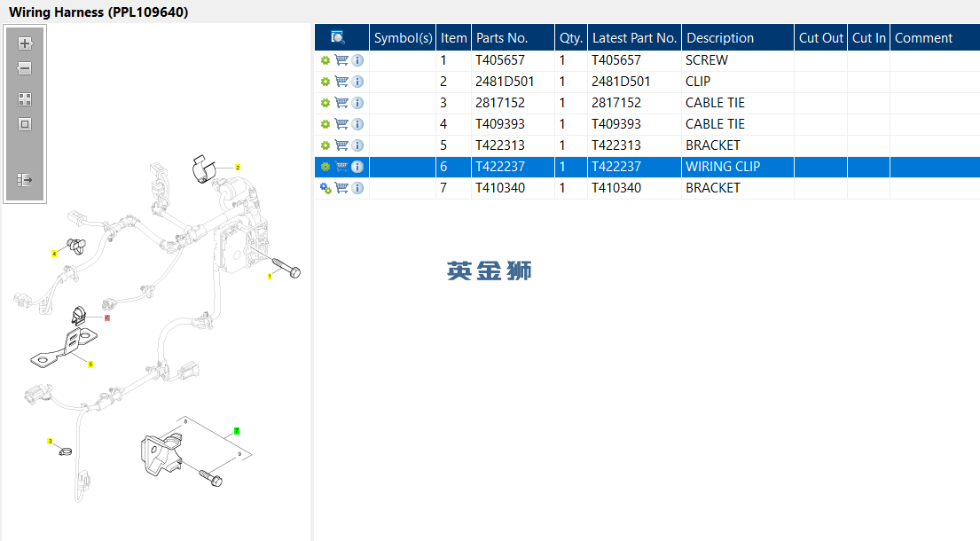Zoom in on the wiring harness diagram
Screen dimensions: 980x541
coord(25,43)
